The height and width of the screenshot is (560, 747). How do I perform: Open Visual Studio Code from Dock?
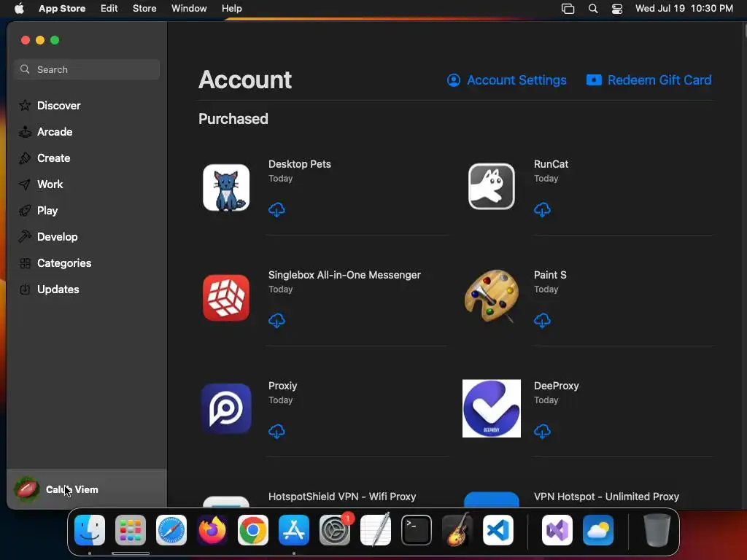498,530
